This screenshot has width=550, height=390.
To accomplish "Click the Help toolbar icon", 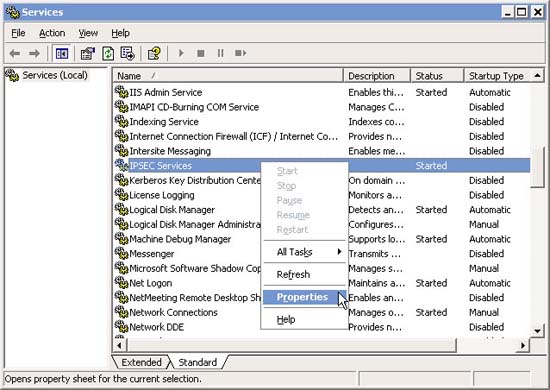I will pyautogui.click(x=154, y=53).
